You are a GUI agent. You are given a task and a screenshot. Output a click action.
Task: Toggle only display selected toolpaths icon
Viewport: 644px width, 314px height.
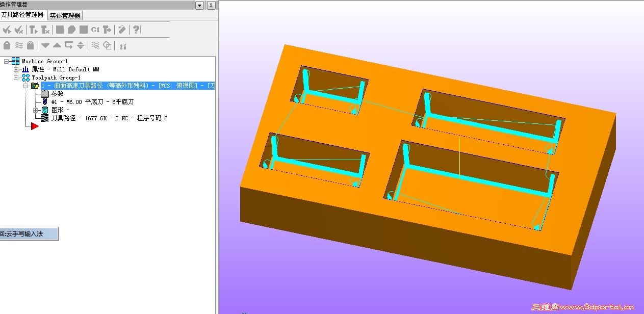[95, 45]
